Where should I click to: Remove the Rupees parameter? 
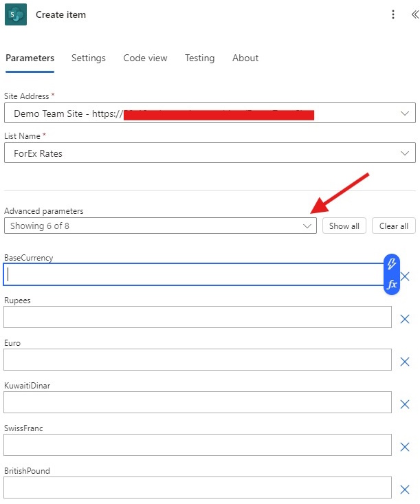405,319
